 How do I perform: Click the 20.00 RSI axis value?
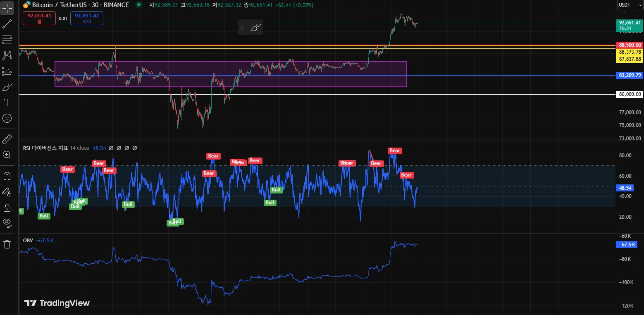coord(625,217)
